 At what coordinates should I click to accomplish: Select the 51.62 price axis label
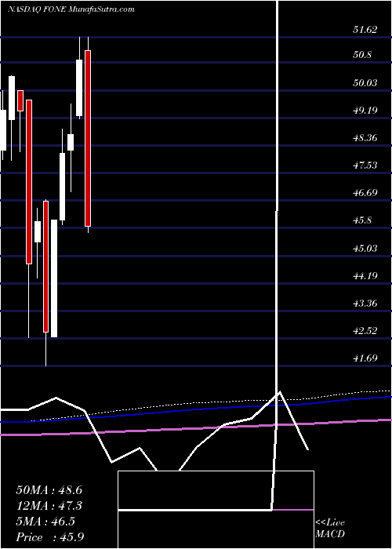[x=365, y=30]
